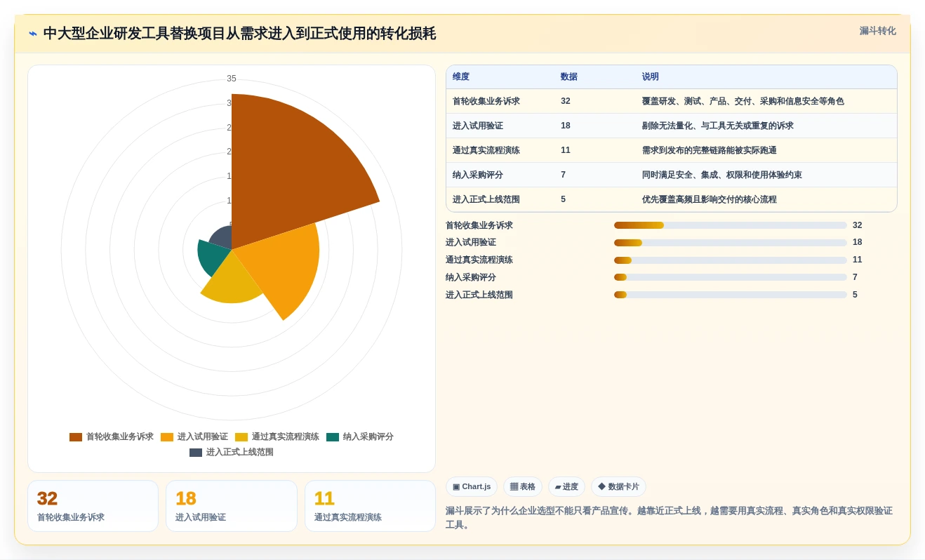Click the 纳入采购评分 progress bar
The width and height of the screenshot is (925, 560).
pos(731,277)
